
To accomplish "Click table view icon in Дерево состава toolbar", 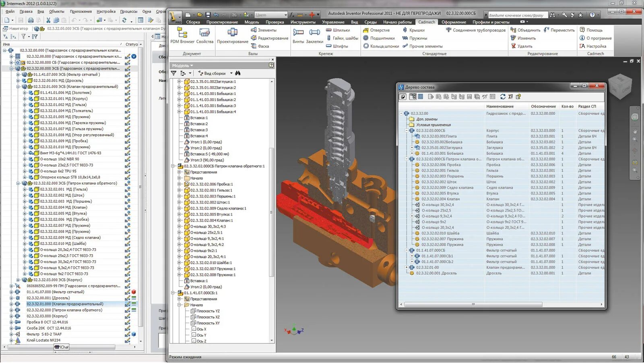I will pos(421,97).
